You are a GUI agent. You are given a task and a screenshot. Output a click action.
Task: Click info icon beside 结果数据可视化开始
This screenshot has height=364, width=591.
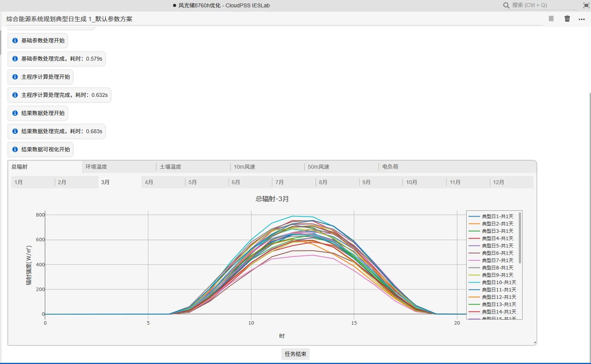tap(15, 149)
